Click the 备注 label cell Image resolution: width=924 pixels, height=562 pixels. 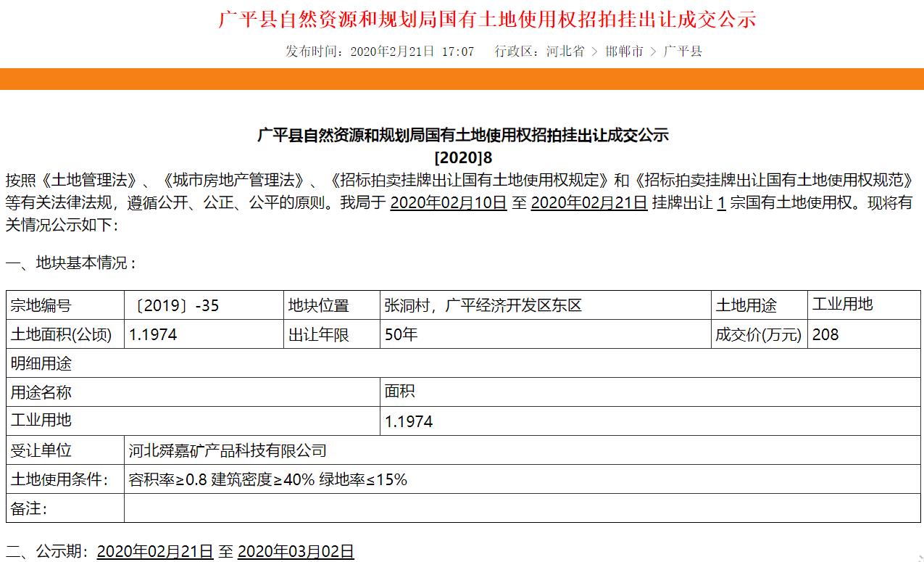[x=65, y=508]
